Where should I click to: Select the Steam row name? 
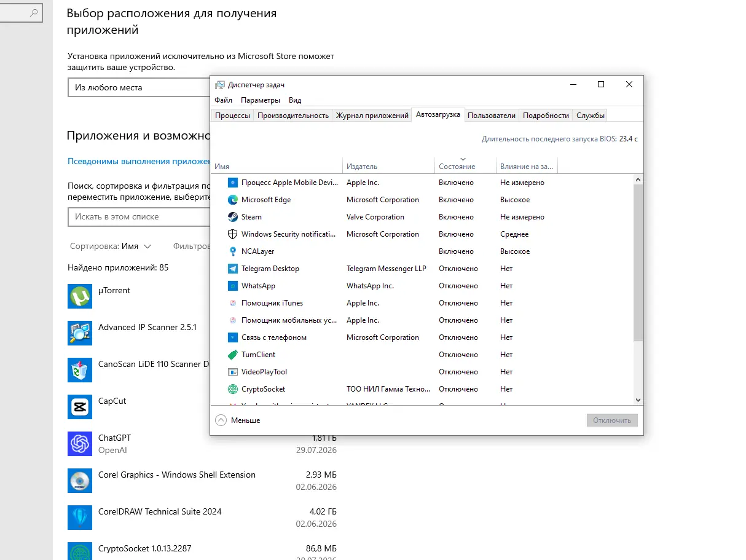(x=251, y=217)
